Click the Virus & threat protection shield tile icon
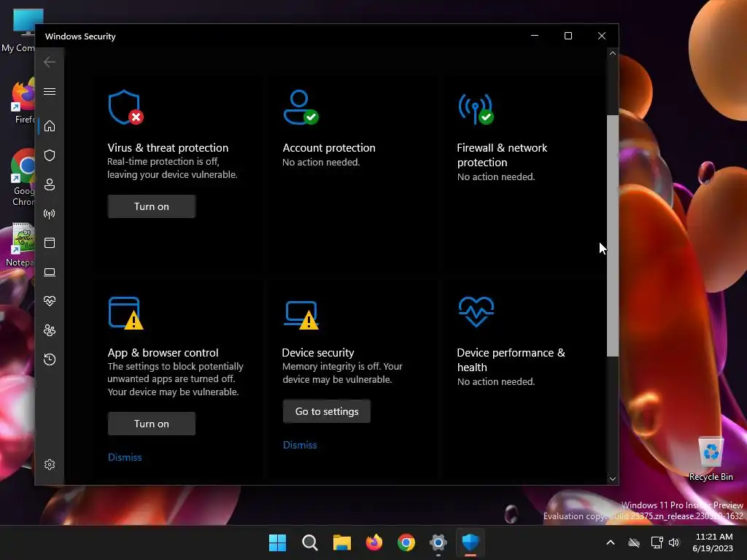 pyautogui.click(x=125, y=108)
